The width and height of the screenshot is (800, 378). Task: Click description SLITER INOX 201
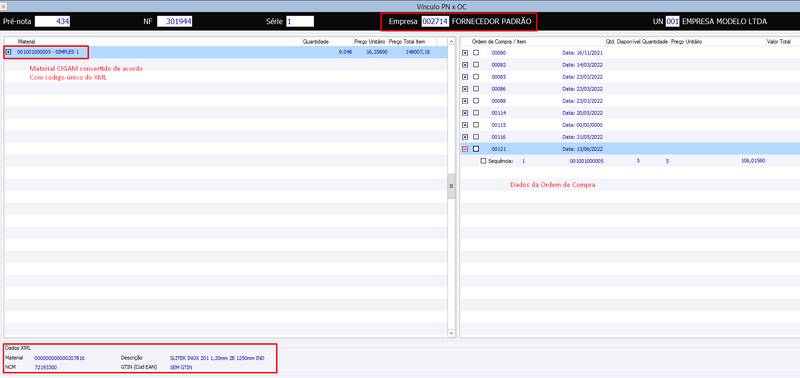[x=217, y=358]
